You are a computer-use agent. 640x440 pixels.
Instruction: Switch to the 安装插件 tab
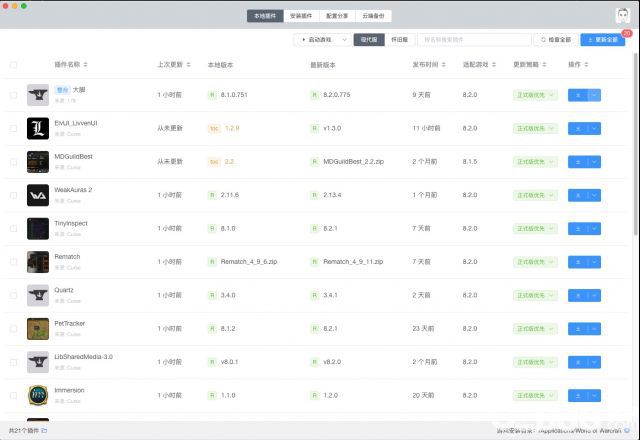[300, 16]
